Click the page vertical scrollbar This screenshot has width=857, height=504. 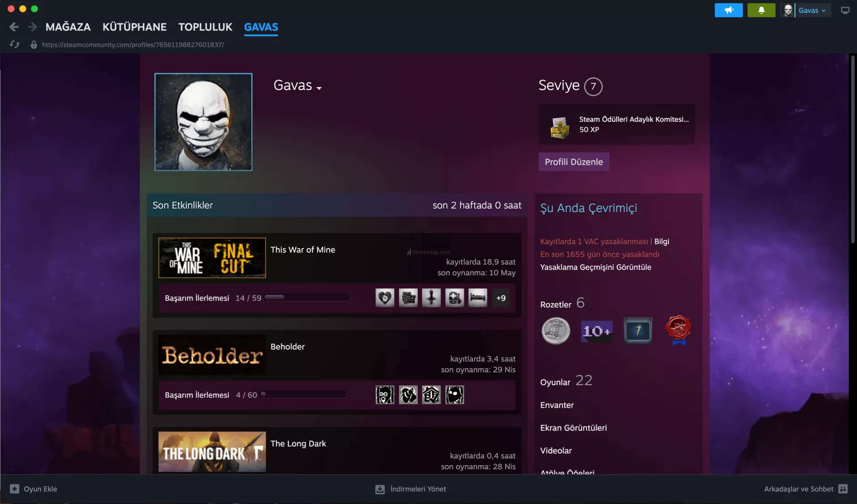[x=853, y=150]
